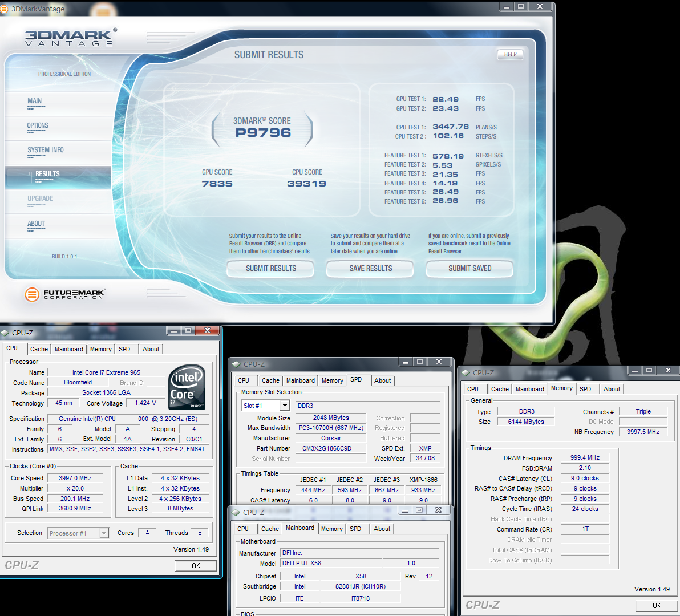Close the 3DMark Vantage window
Image resolution: width=680 pixels, height=616 pixels.
click(540, 6)
